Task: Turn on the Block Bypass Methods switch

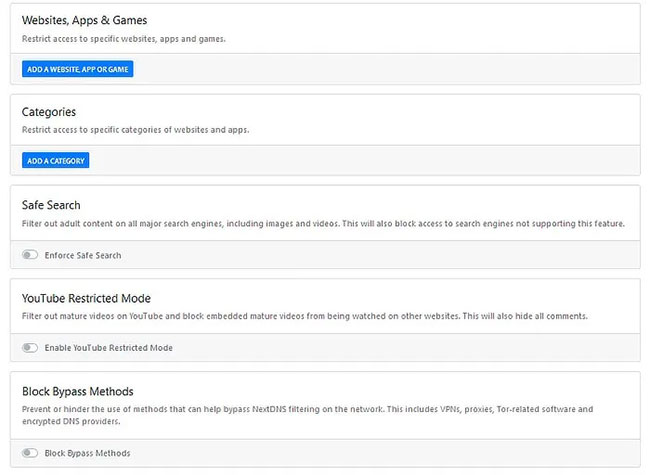Action: [x=30, y=453]
